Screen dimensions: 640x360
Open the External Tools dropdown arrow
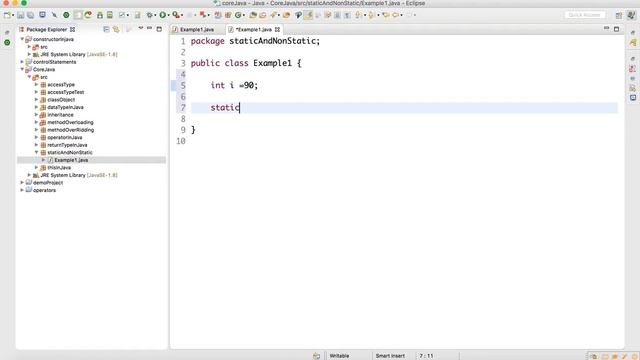pyautogui.click(x=182, y=15)
